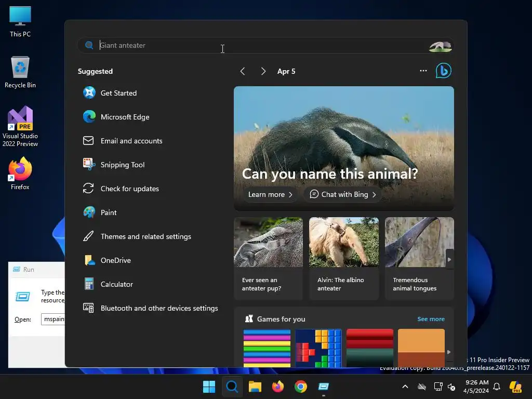Screen dimensions: 532x399
Task: Open Bluetooth and other devices settings icon
Action: [x=88, y=308]
